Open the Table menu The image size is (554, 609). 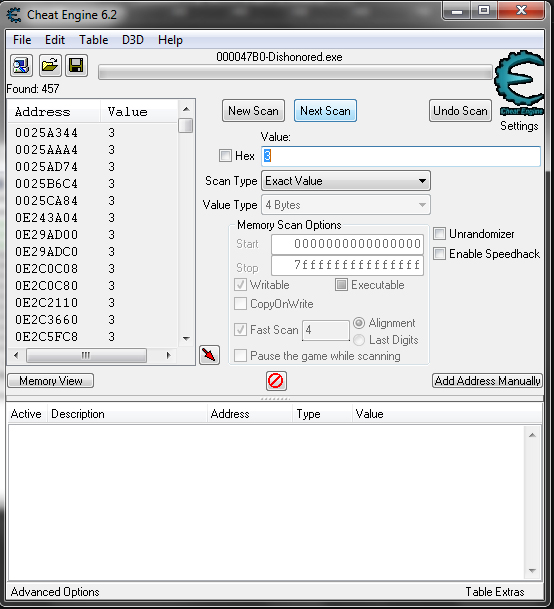pyautogui.click(x=94, y=40)
